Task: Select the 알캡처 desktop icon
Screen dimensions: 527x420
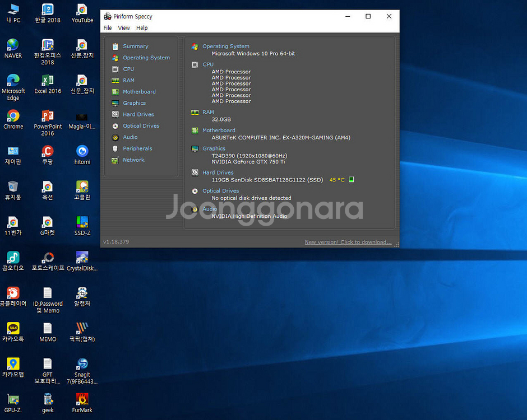Action: (x=82, y=297)
